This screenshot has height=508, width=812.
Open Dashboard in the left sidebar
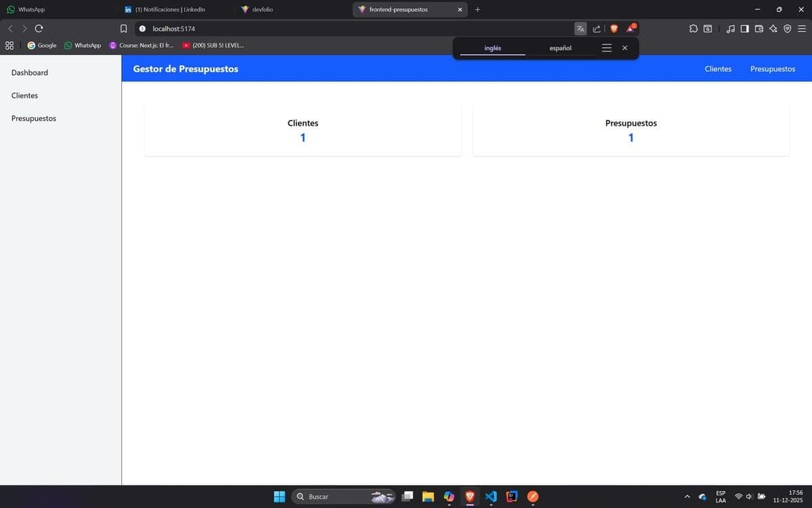(x=30, y=72)
